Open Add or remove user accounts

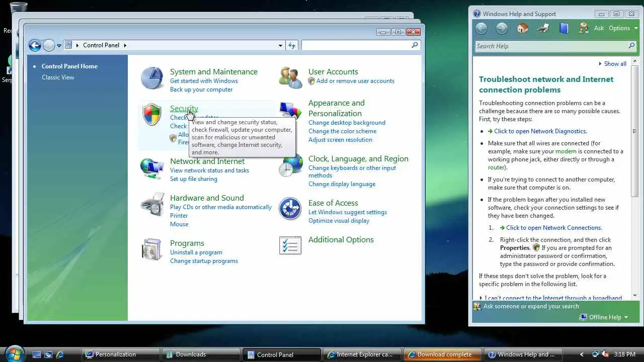click(355, 81)
